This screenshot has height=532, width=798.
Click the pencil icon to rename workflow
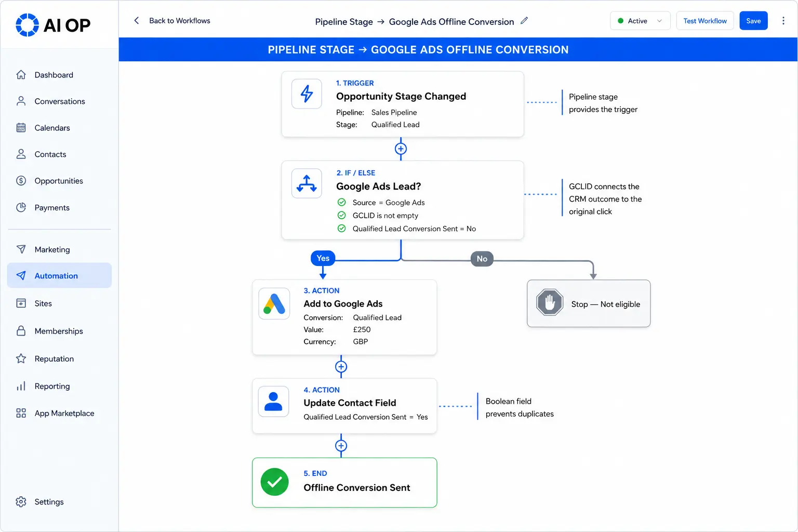point(524,21)
